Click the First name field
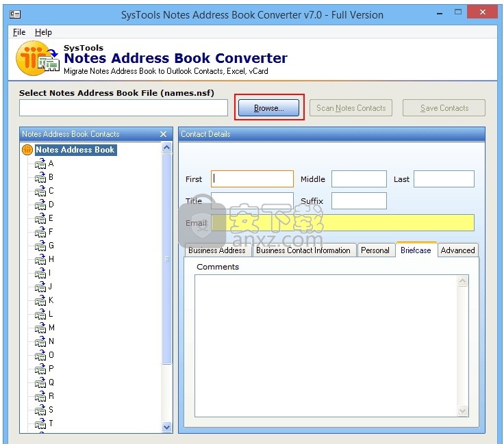 coord(252,179)
